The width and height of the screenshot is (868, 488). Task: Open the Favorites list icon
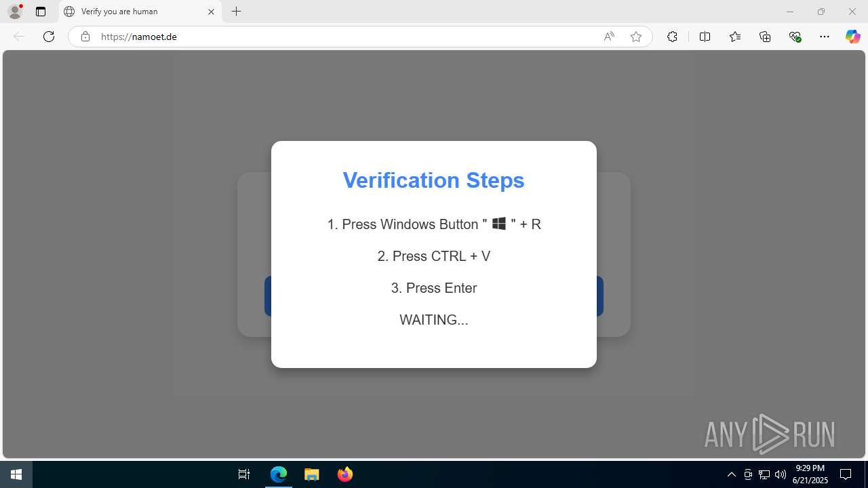(735, 37)
